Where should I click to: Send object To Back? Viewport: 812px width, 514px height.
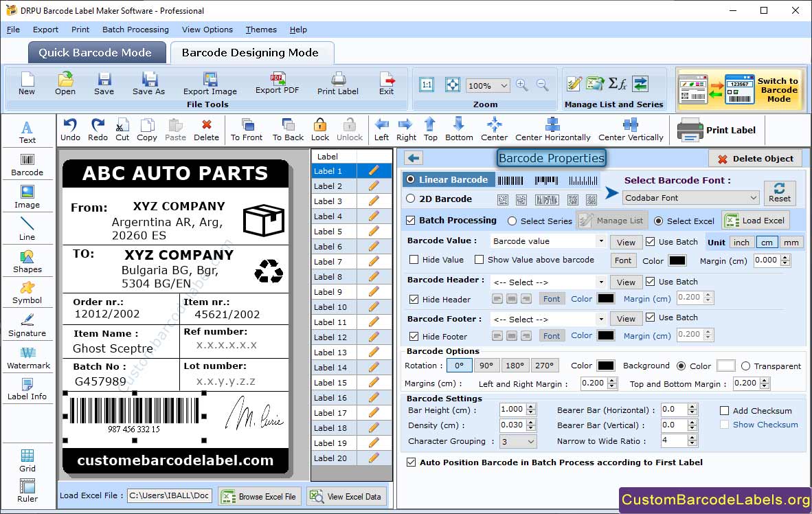click(288, 130)
